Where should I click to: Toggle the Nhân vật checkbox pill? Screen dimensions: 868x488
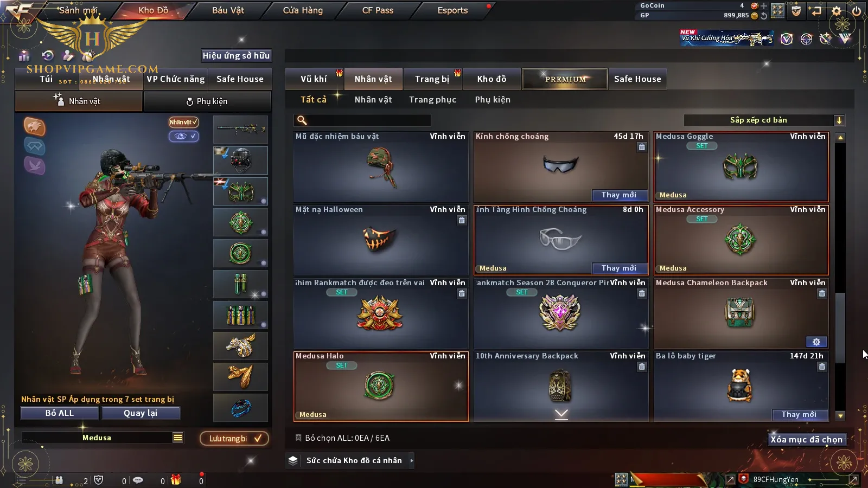click(x=184, y=122)
